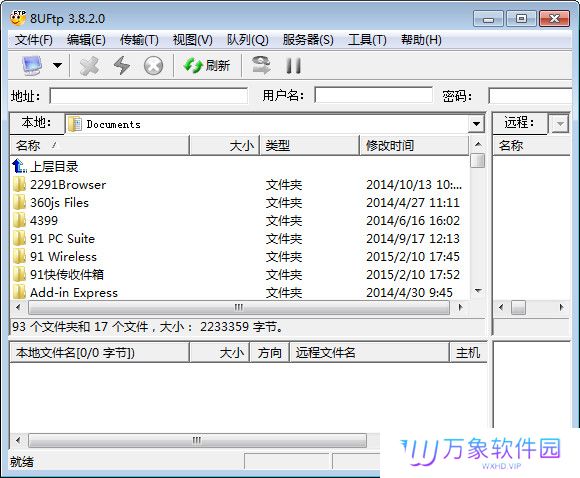Click the pause queue icon

point(293,66)
